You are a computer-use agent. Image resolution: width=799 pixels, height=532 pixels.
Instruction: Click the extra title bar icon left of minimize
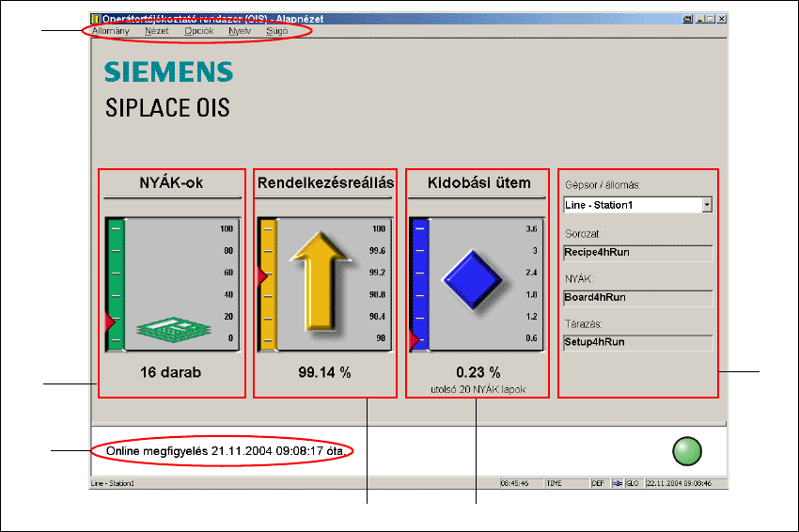click(x=687, y=19)
